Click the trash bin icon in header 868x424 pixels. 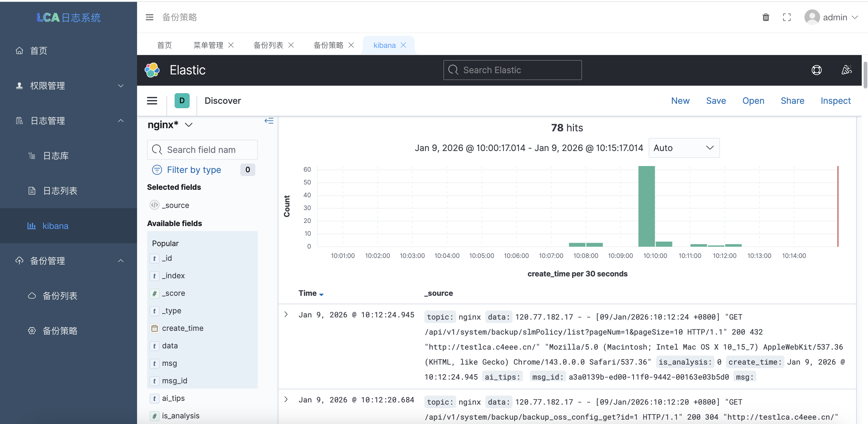766,17
